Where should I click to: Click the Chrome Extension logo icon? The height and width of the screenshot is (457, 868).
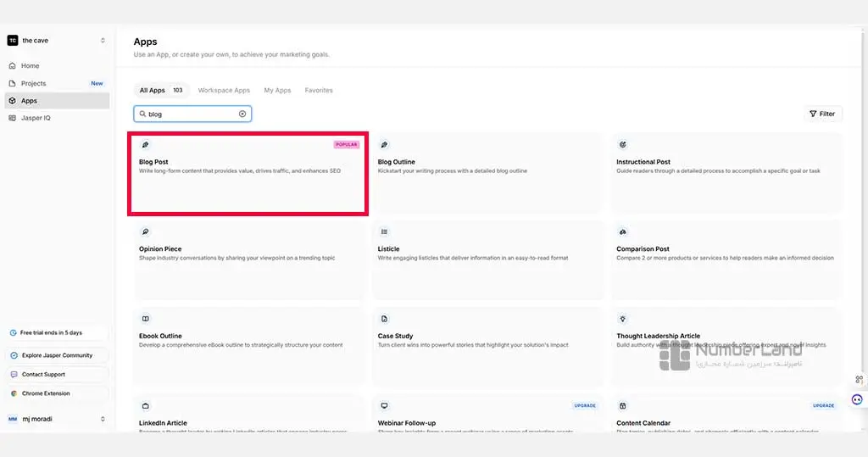(x=14, y=393)
